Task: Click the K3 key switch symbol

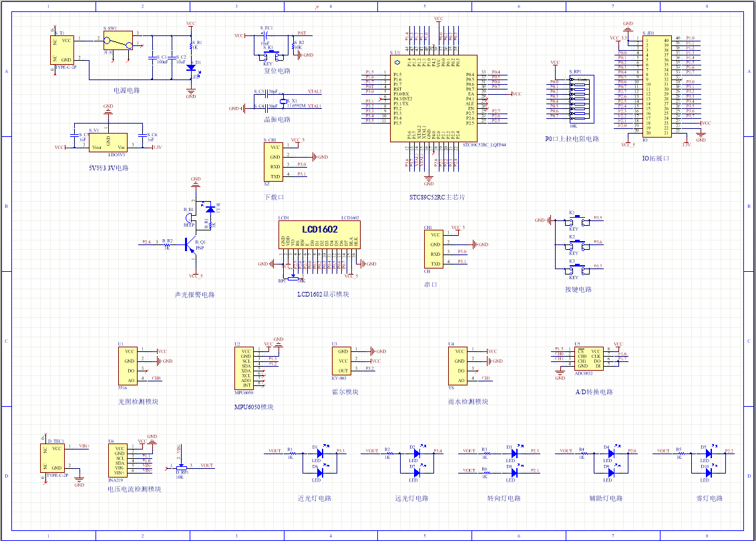Action: click(578, 270)
